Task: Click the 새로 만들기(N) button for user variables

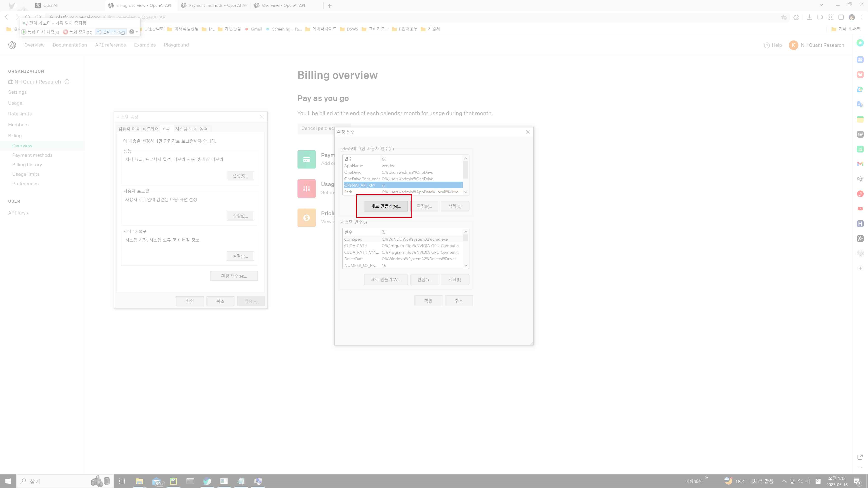Action: (x=385, y=206)
